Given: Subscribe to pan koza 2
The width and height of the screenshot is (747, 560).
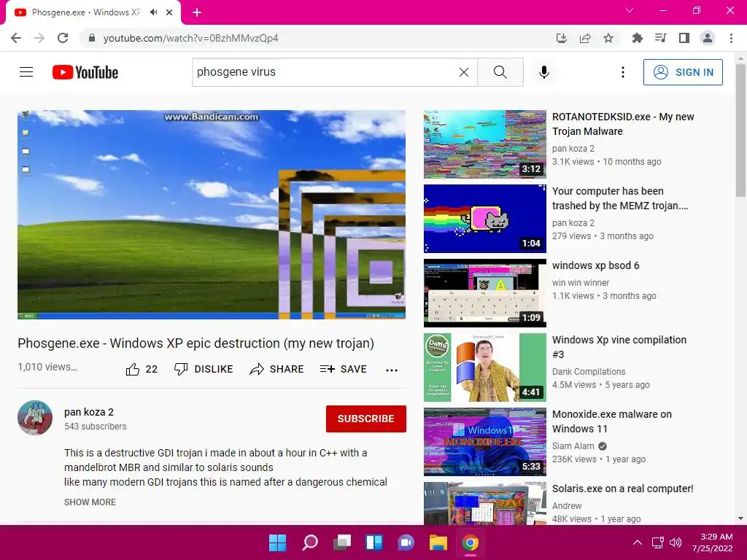Looking at the screenshot, I should click(x=366, y=419).
